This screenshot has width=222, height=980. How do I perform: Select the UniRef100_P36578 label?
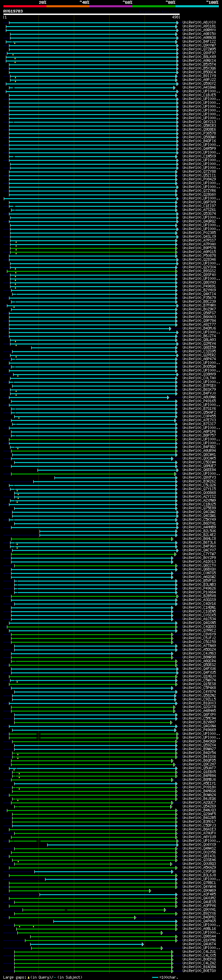(x=199, y=133)
